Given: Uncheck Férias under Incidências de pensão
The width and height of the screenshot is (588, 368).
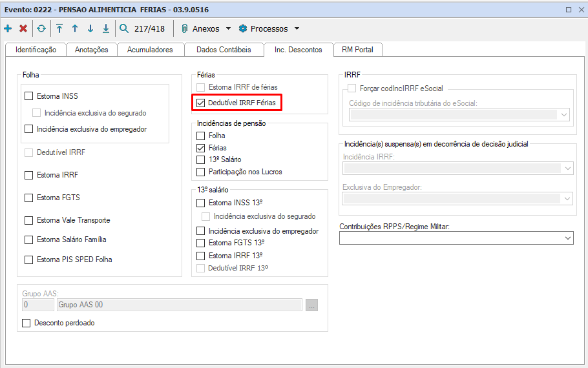Looking at the screenshot, I should point(200,148).
